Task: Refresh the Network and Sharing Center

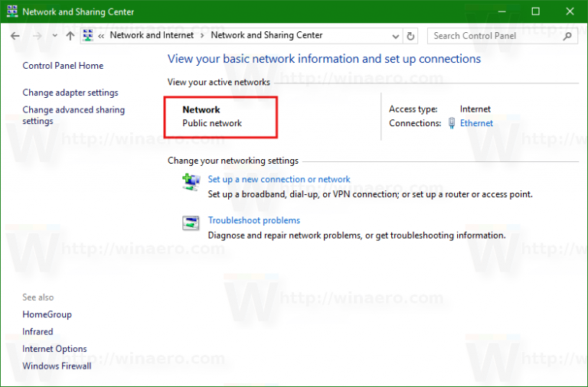Action: click(x=410, y=37)
